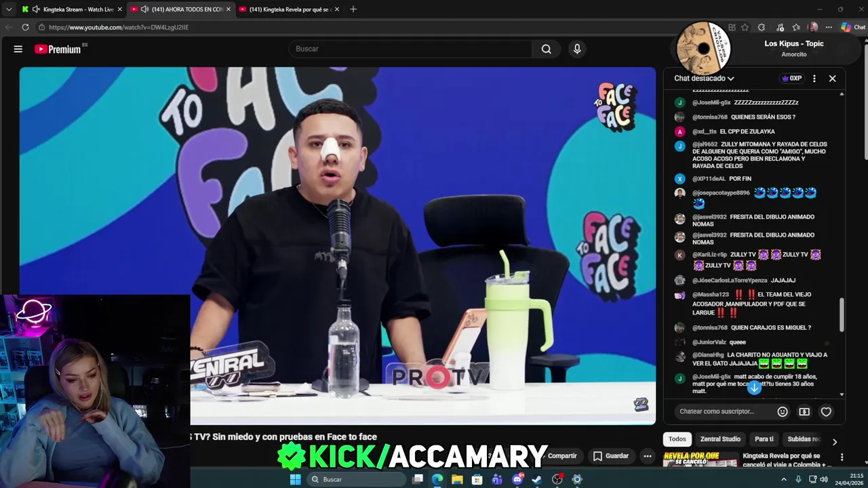Open the 0XP crown points badge
The width and height of the screenshot is (868, 488).
(x=791, y=79)
